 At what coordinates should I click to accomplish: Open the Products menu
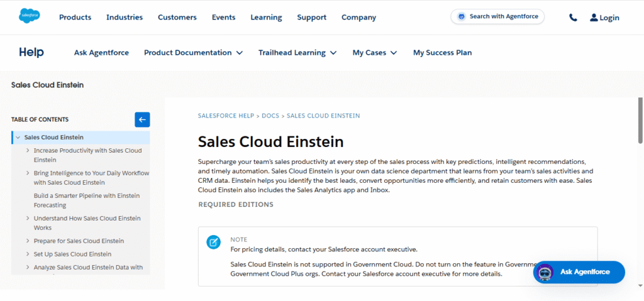(x=75, y=18)
